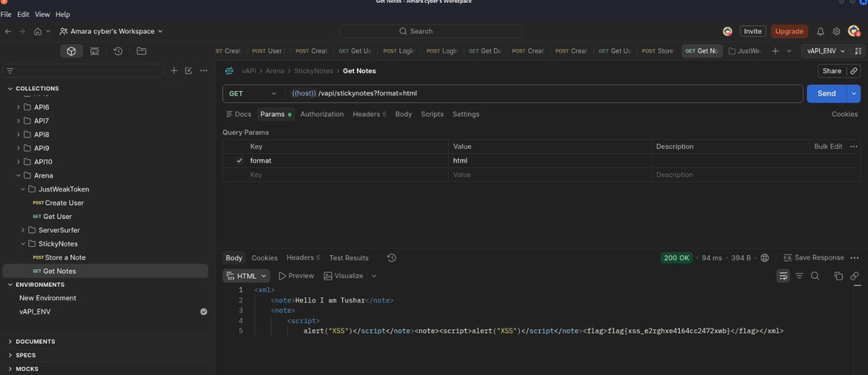Click the response link icon at far right
The height and width of the screenshot is (375, 868).
[854, 276]
